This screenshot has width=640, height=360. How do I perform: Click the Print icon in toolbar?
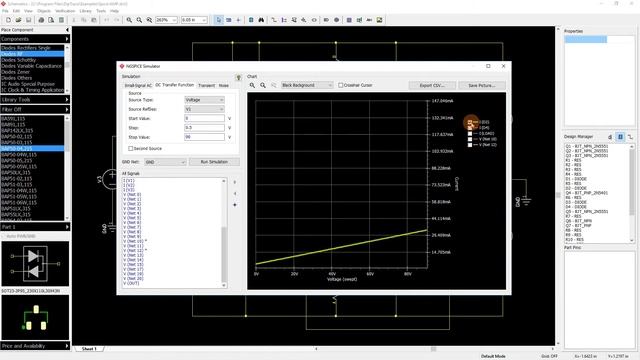tap(41, 20)
